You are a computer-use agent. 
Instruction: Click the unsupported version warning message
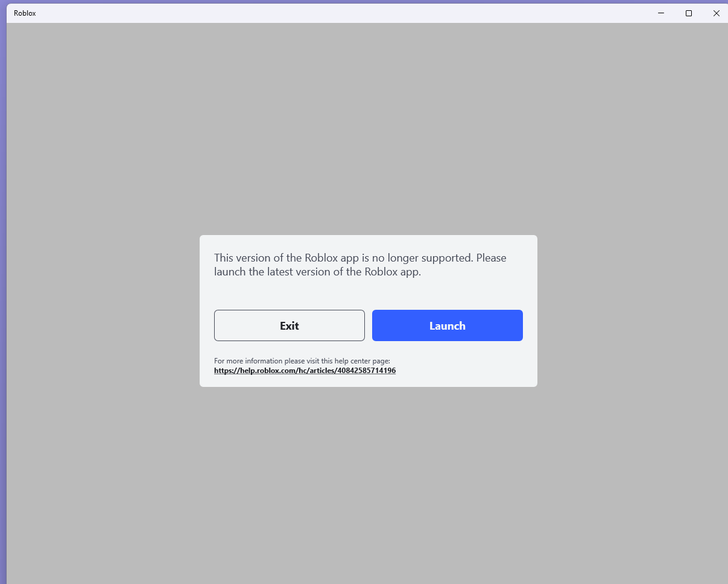(x=360, y=265)
